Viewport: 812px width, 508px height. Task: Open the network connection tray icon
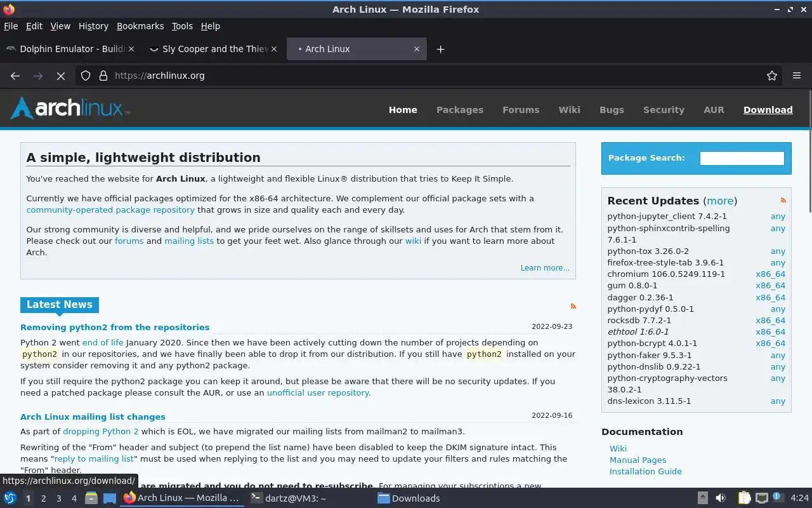click(761, 498)
